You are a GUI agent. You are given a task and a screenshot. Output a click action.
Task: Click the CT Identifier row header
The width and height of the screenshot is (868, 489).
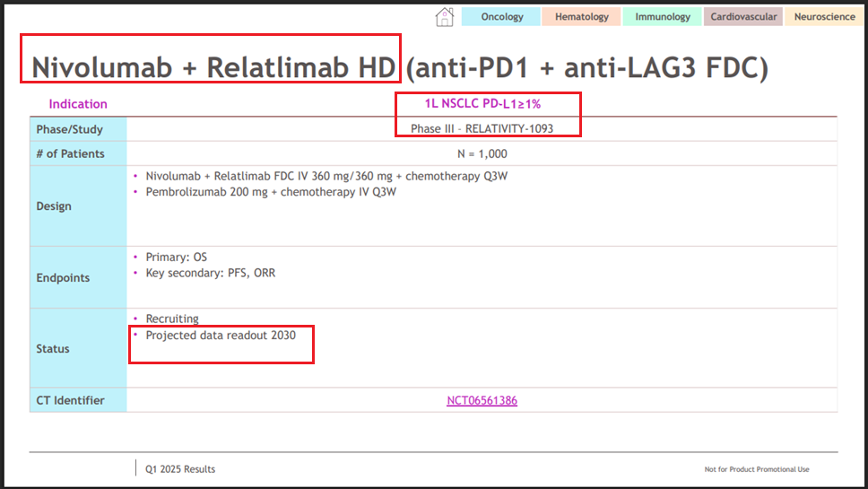point(78,400)
